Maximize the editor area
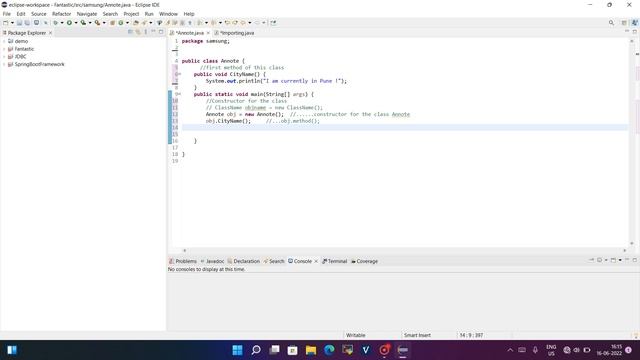640x360 pixels. [x=635, y=31]
